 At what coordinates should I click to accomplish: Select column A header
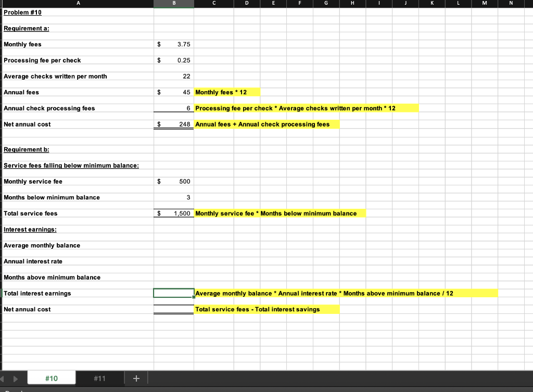point(78,4)
